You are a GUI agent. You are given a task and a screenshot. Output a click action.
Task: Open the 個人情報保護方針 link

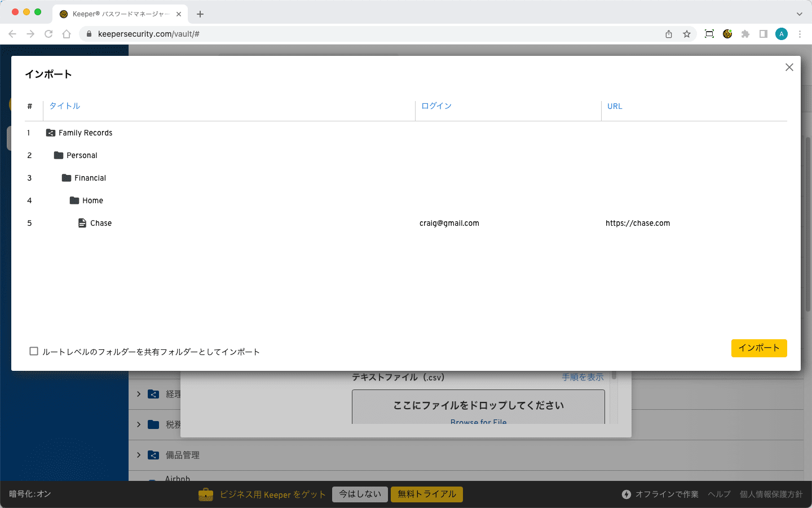tap(771, 494)
